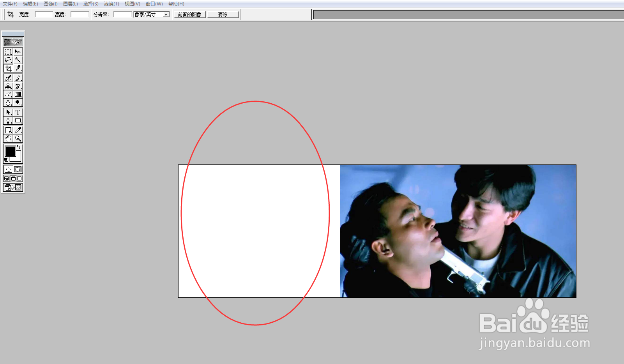624x364 pixels.
Task: Open the 图像(I) menu
Action: [51, 4]
